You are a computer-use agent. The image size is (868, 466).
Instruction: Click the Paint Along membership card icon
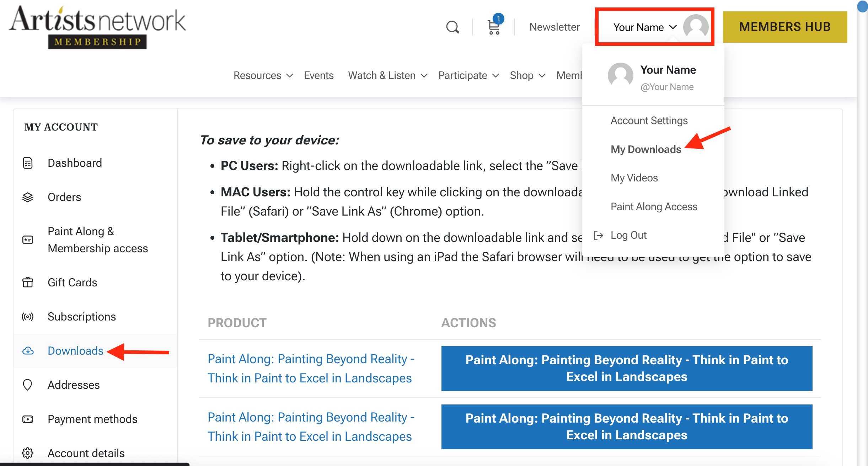[28, 239]
